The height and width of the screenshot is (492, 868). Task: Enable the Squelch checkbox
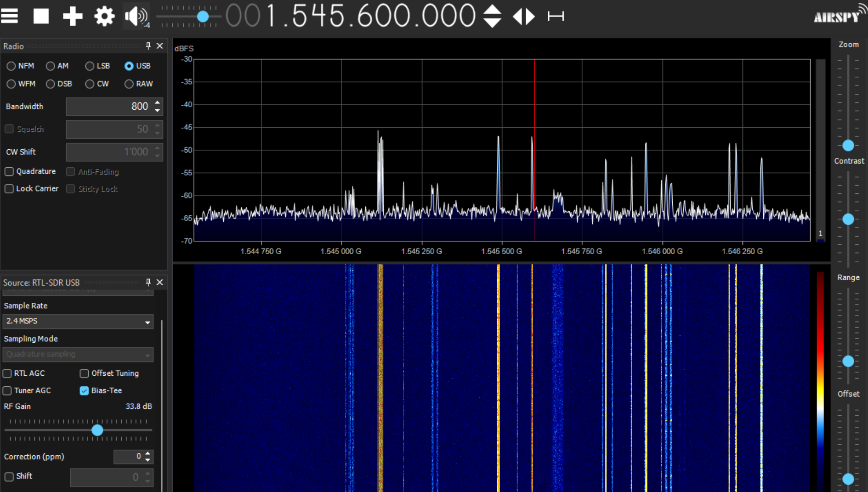point(9,129)
